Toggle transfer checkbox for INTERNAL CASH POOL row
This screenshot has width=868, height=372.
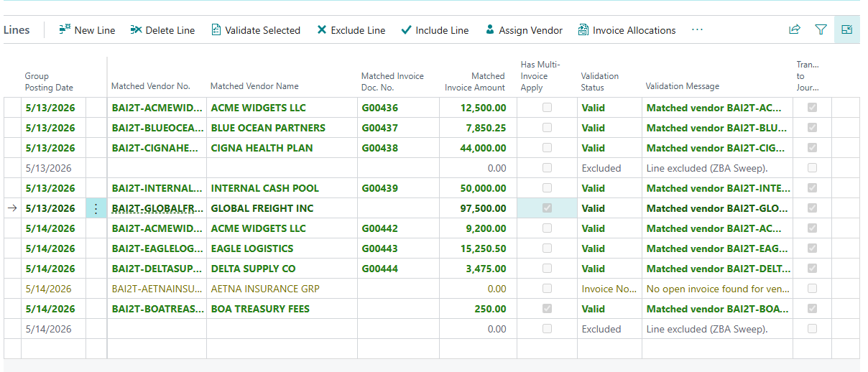812,188
